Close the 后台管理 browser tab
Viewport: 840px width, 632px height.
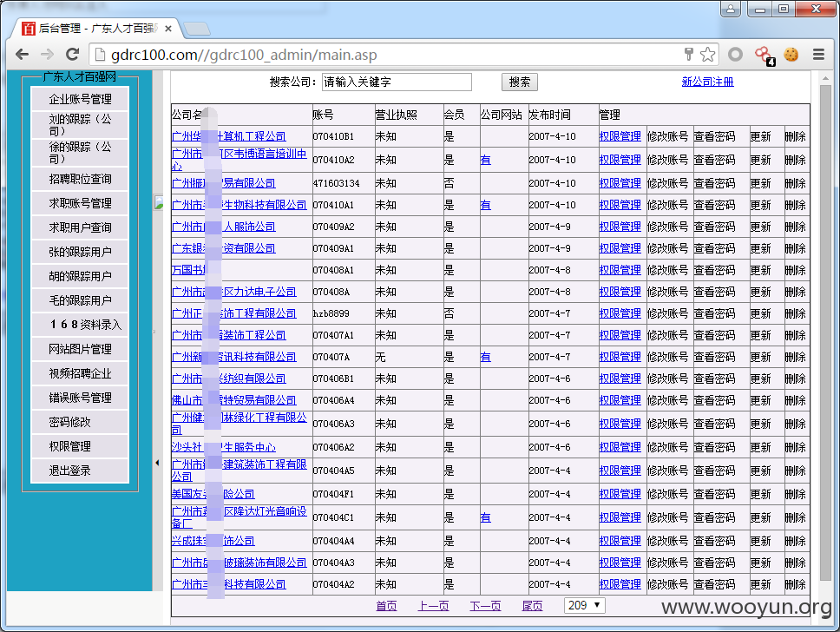pyautogui.click(x=168, y=29)
